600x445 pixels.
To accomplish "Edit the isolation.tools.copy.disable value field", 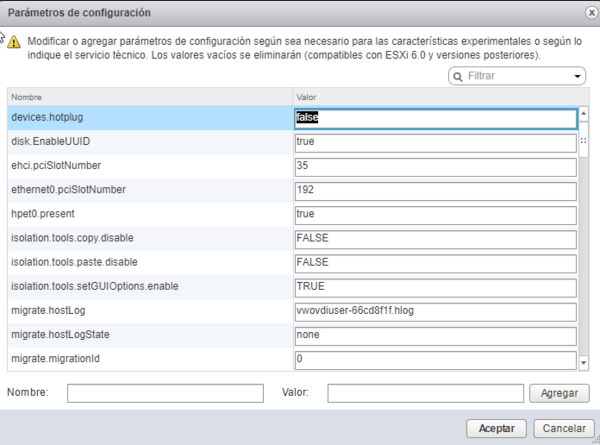I will (434, 238).
